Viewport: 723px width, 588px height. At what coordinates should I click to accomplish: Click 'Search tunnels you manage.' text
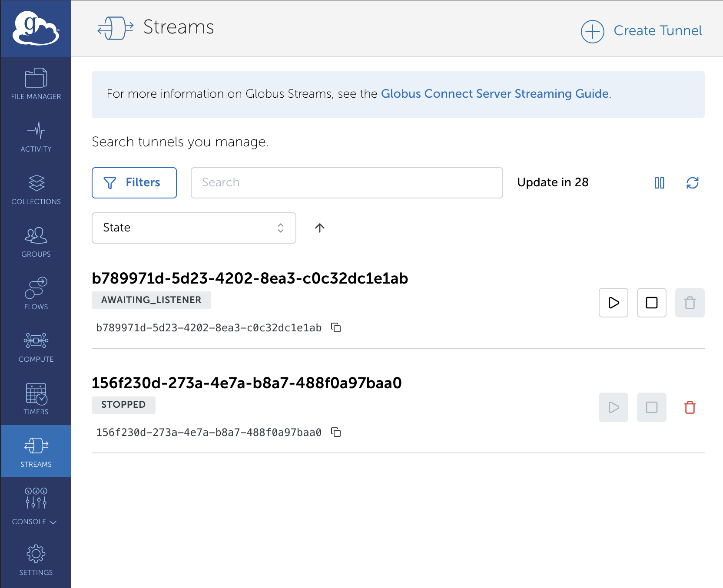click(180, 142)
